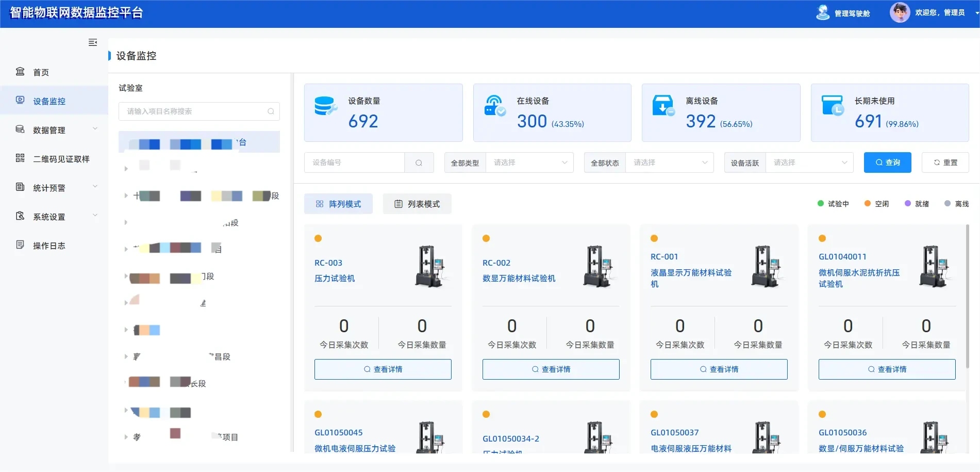Open the 欢迎您，管理员 user dropdown
Screen dimensions: 980x472
(x=940, y=13)
